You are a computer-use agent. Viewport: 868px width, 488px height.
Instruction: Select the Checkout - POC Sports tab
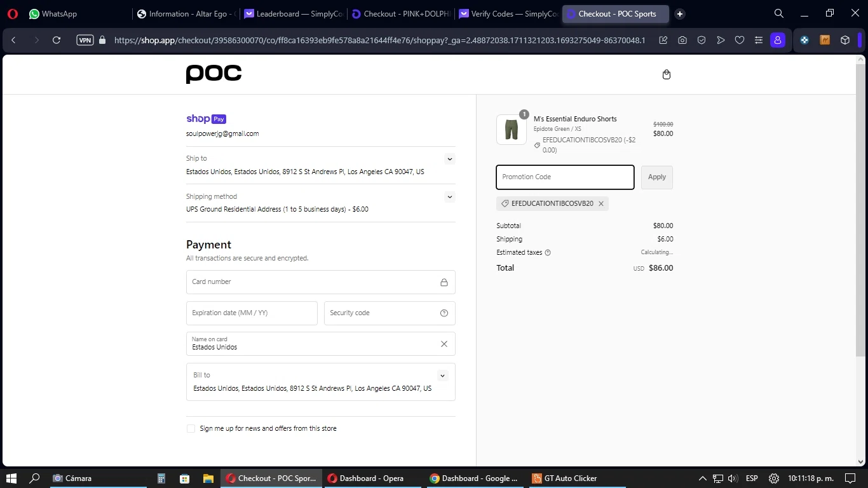coord(616,14)
